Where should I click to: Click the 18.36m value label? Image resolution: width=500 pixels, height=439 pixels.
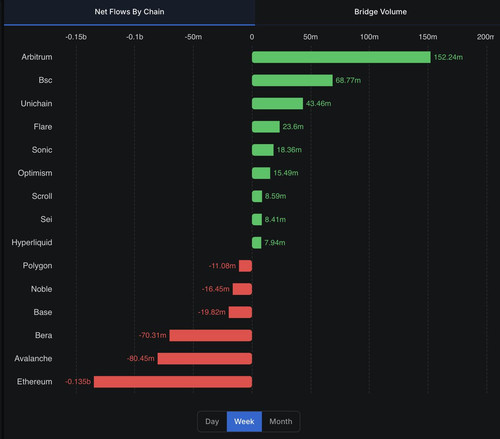[x=289, y=150]
